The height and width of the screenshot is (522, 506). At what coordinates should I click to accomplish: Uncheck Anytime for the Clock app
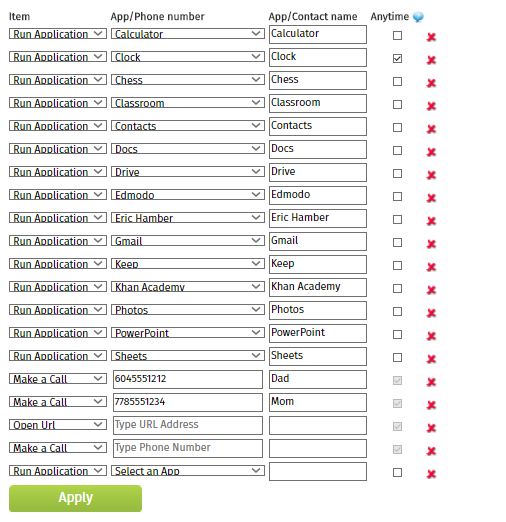click(397, 58)
